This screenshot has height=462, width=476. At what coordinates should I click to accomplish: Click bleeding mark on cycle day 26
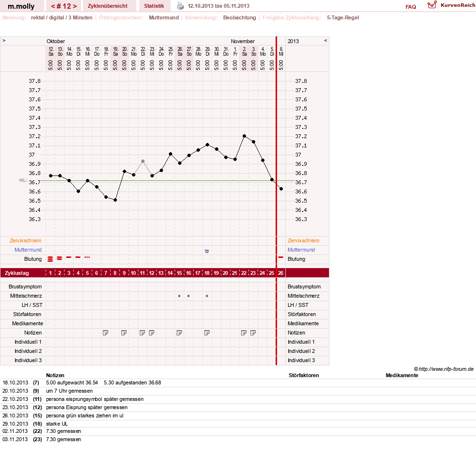(281, 257)
